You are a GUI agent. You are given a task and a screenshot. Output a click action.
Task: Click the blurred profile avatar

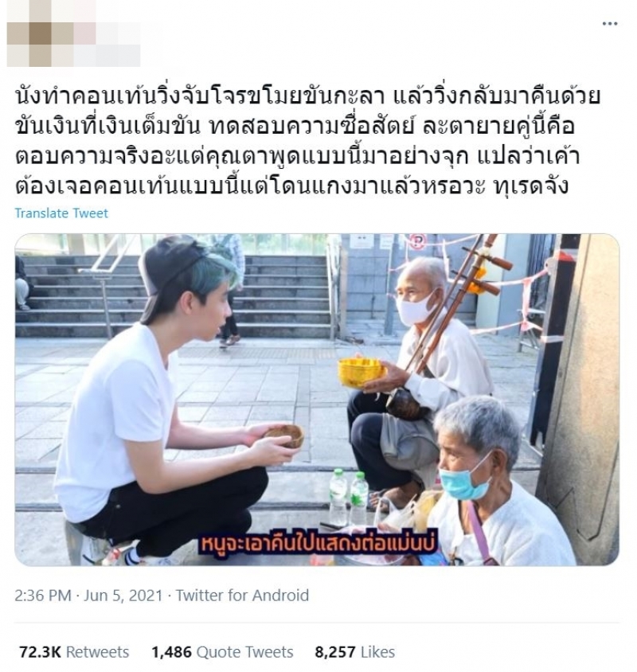click(29, 33)
